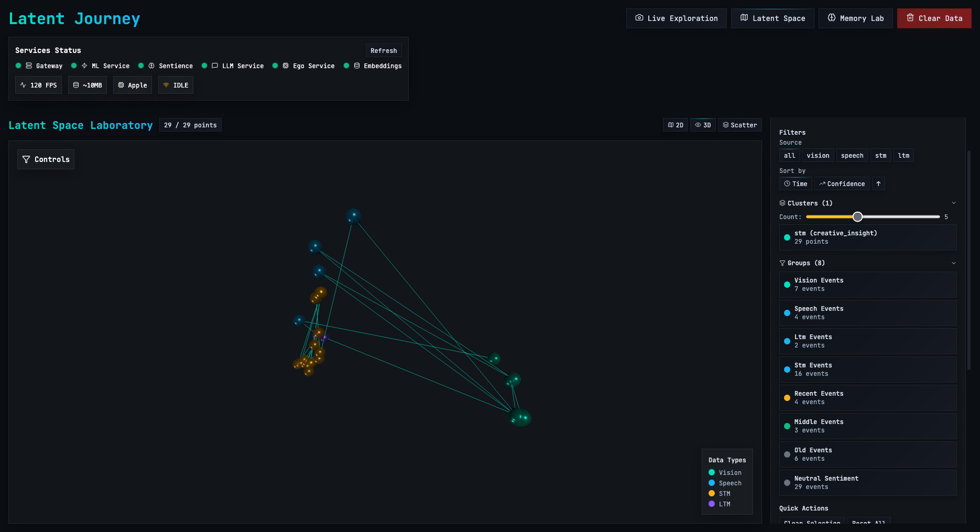Toggle sorting by Confidence

pos(842,183)
